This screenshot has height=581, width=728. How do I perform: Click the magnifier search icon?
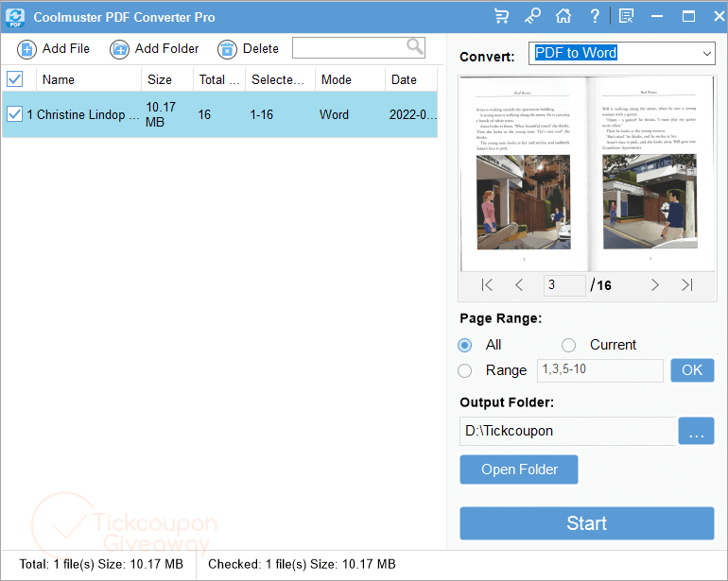click(415, 46)
